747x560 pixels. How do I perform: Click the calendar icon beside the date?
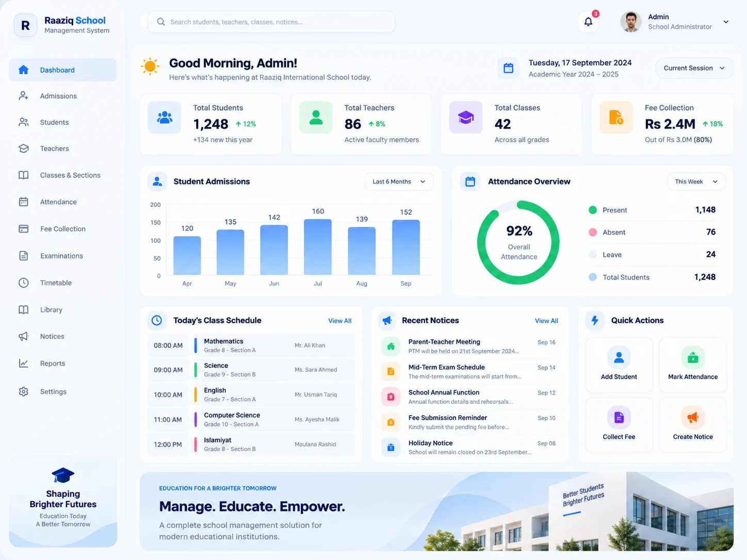click(x=508, y=68)
